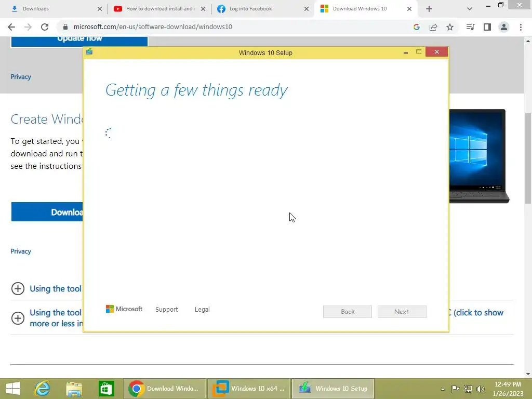Close the YouTube tab
Viewport: 532px width, 399px height.
point(203,9)
